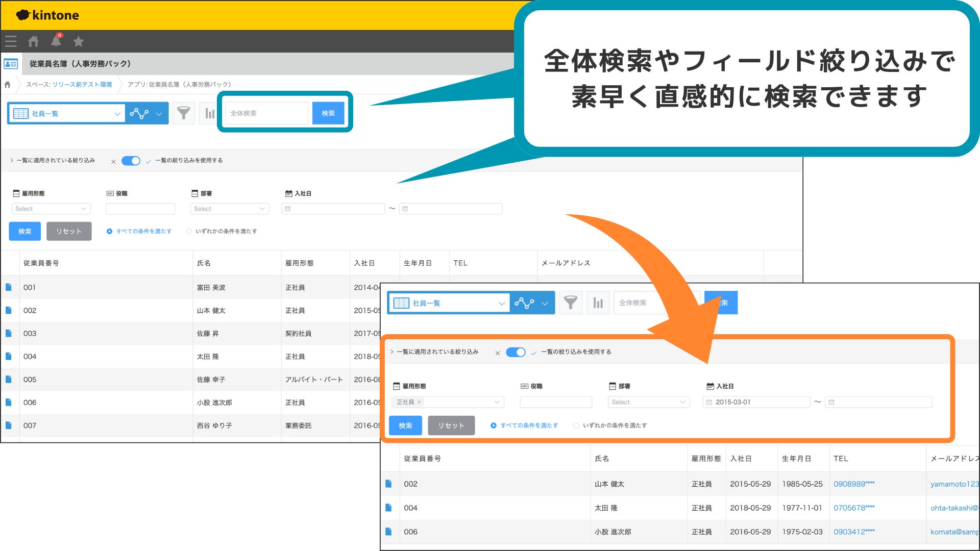Click the favorites star icon

tap(78, 41)
